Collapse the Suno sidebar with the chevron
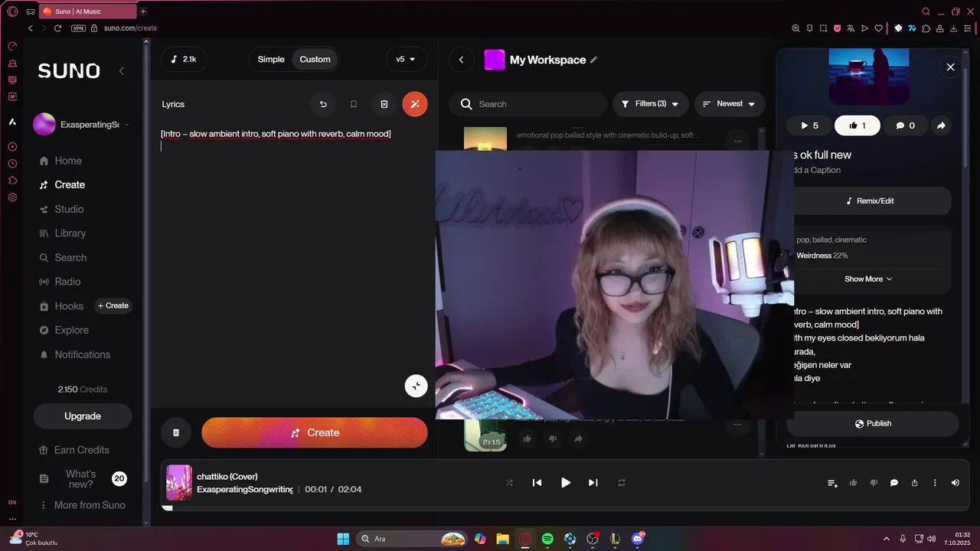980x551 pixels. click(121, 71)
